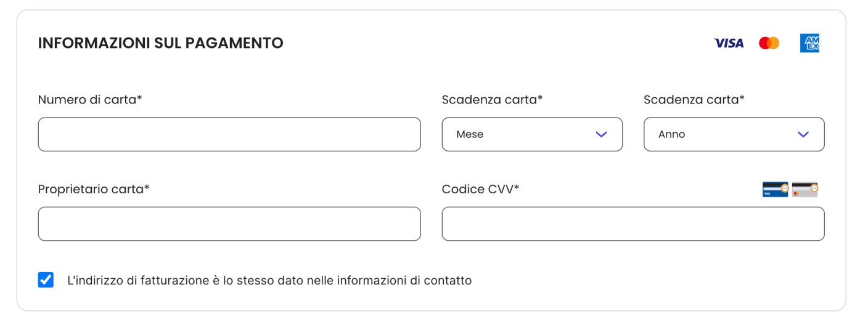Click the "INFORMAZIONI SUL PAGAMENTO" heading
The height and width of the screenshot is (322, 868).
pos(160,43)
